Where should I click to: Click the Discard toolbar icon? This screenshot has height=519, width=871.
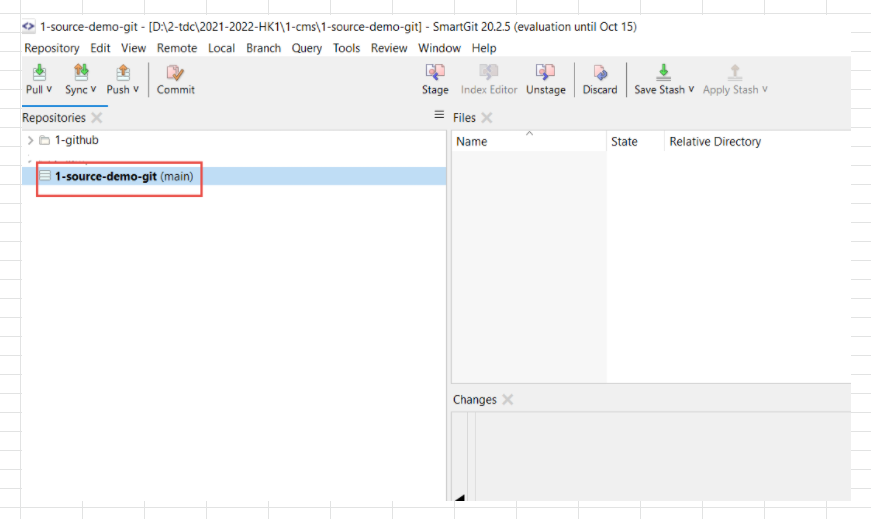600,73
